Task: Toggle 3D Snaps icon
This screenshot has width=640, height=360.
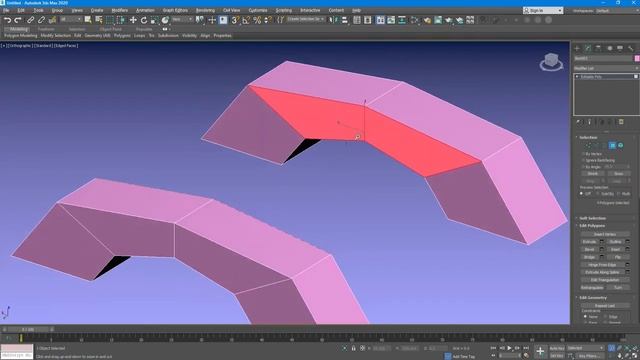Action: [x=235, y=20]
